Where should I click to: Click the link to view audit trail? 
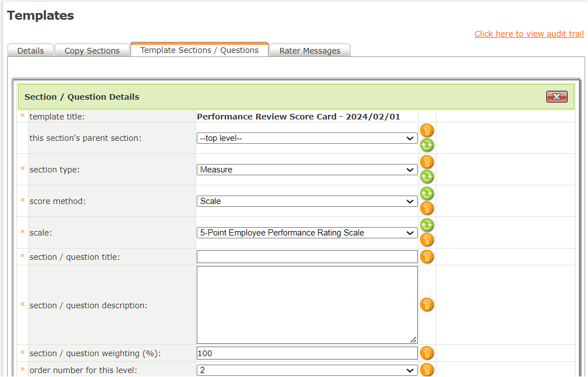click(x=529, y=34)
